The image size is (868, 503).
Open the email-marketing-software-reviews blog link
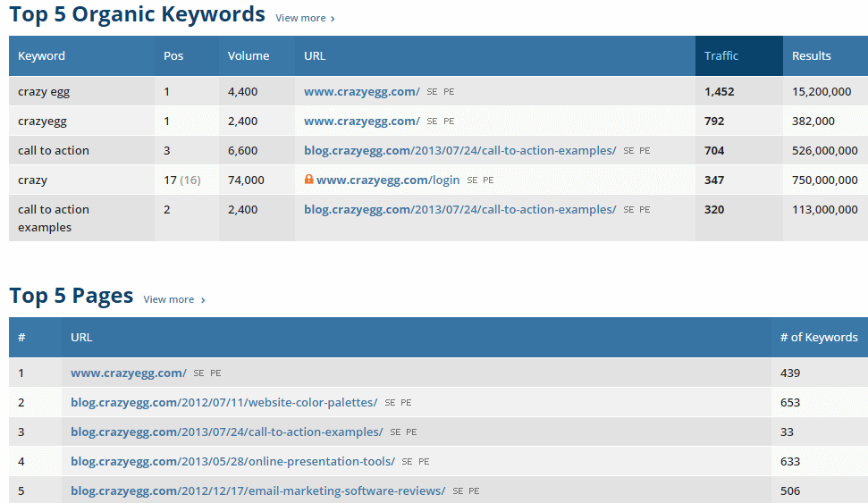(258, 490)
